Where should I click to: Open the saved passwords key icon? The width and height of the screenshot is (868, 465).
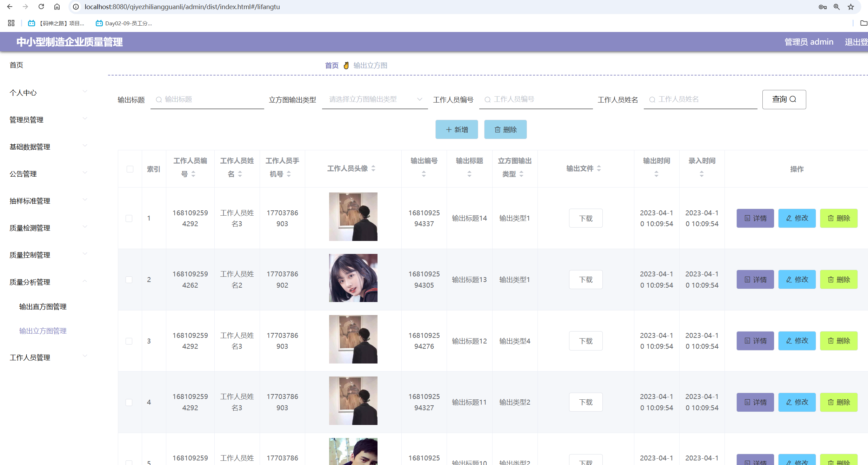823,7
